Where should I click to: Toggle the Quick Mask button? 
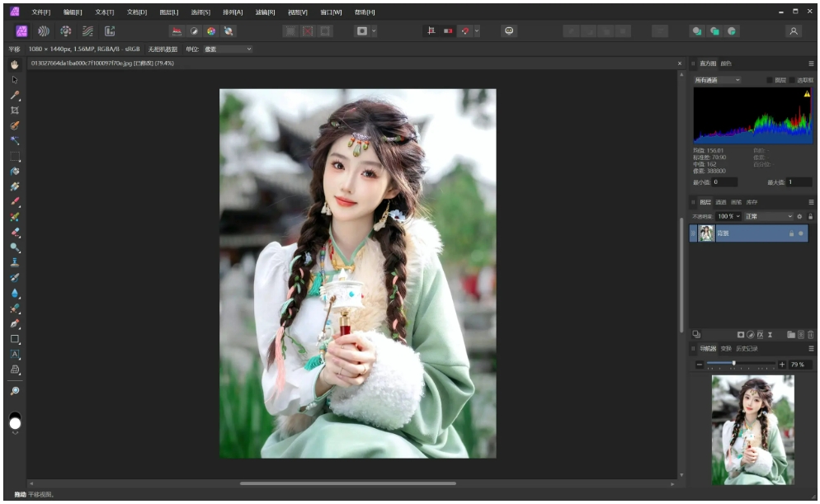pyautogui.click(x=362, y=31)
